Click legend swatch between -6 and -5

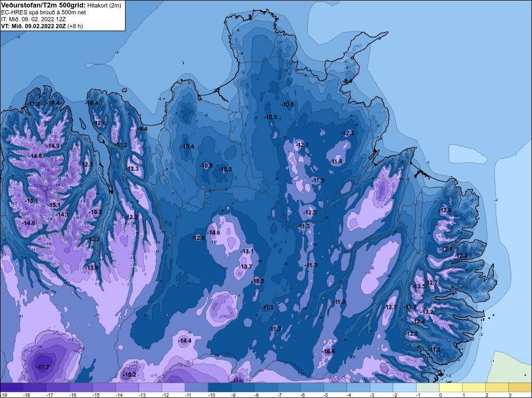(312, 387)
